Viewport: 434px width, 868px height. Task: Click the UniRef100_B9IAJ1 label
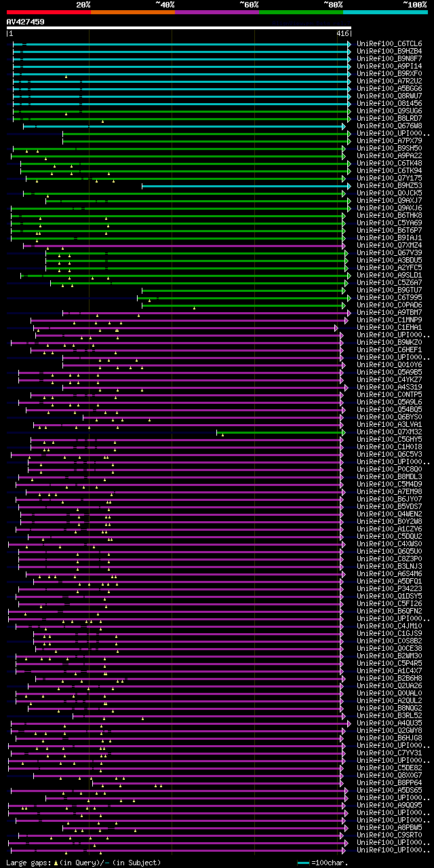click(389, 238)
